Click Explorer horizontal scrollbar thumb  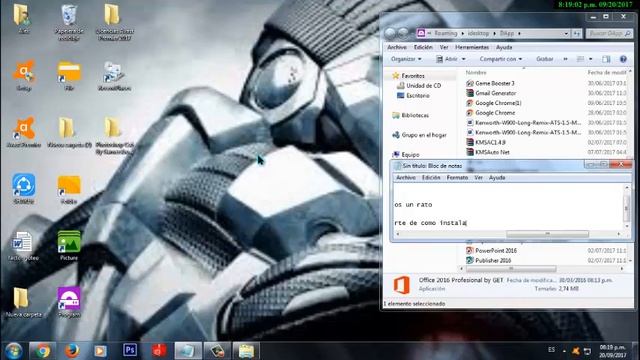pos(511,269)
